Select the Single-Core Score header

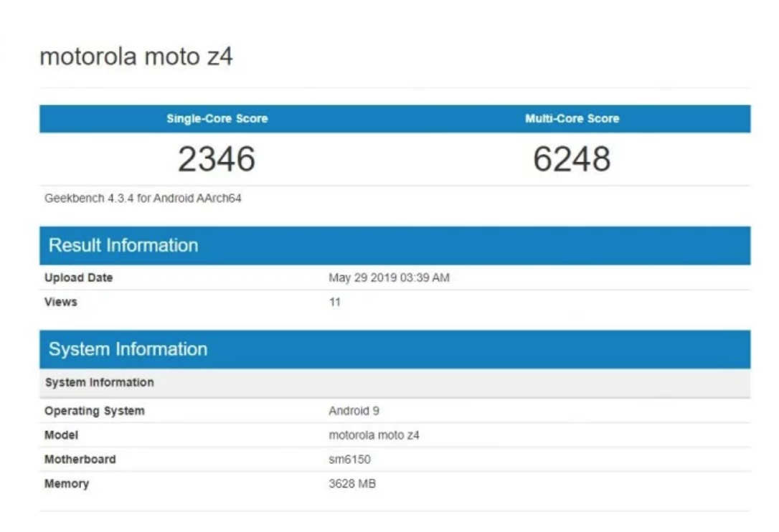pyautogui.click(x=217, y=119)
